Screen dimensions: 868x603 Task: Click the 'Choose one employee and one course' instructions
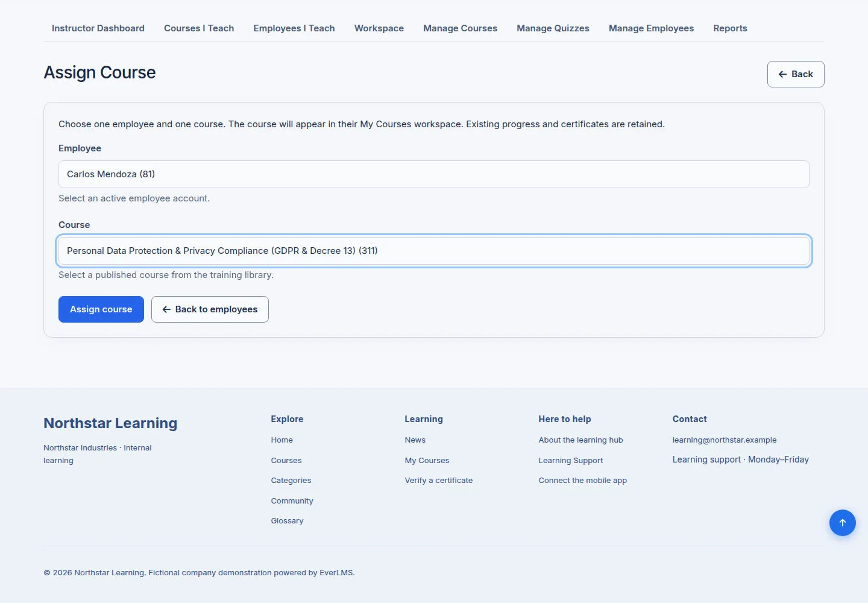pyautogui.click(x=362, y=124)
